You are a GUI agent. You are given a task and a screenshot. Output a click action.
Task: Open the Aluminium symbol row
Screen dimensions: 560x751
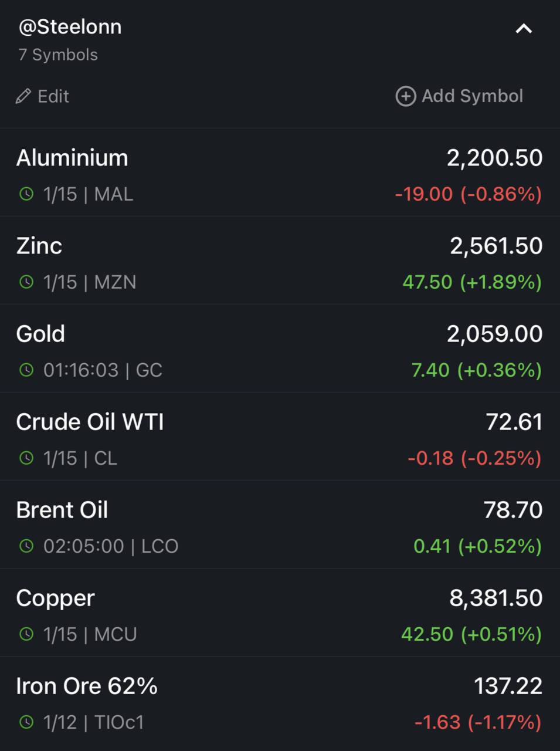click(x=280, y=172)
